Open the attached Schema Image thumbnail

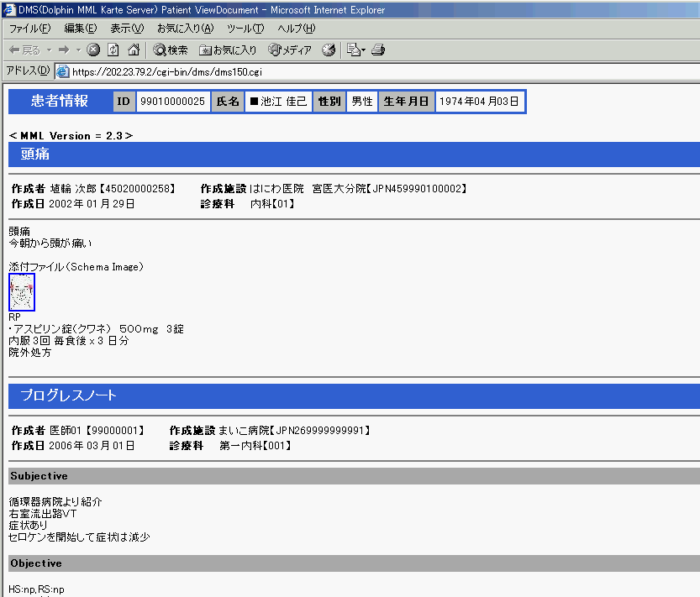[x=21, y=292]
